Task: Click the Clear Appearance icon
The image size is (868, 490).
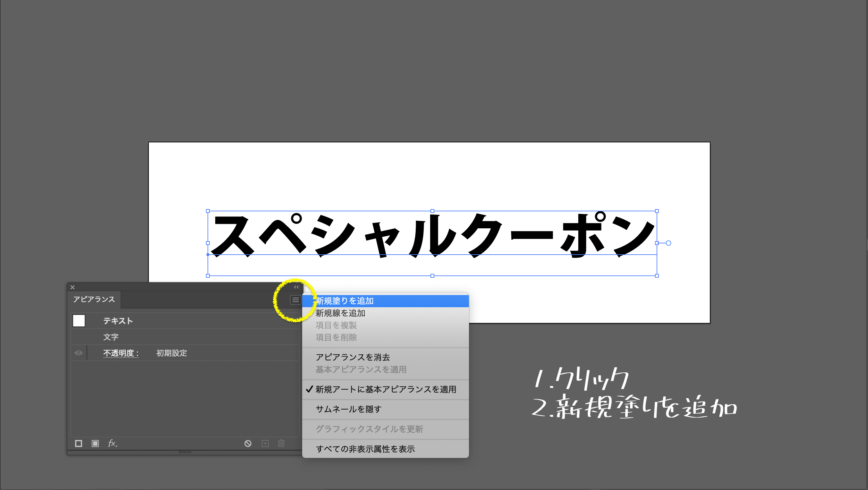Action: click(x=248, y=444)
